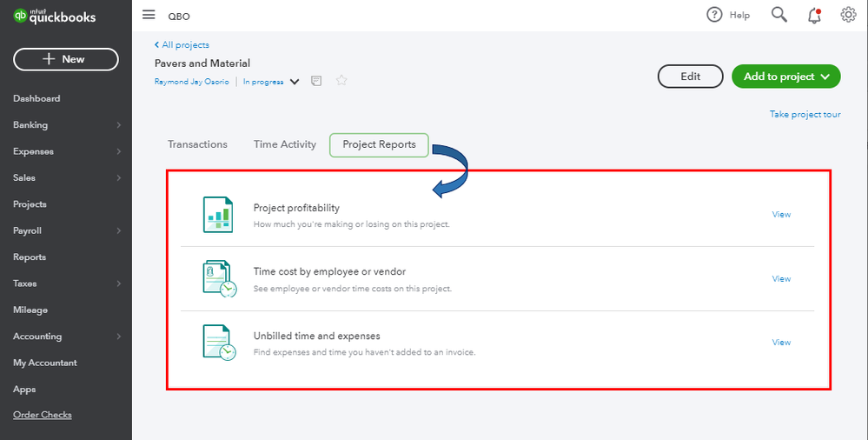Switch to the Transactions tab
Image resolution: width=868 pixels, height=440 pixels.
click(x=197, y=144)
